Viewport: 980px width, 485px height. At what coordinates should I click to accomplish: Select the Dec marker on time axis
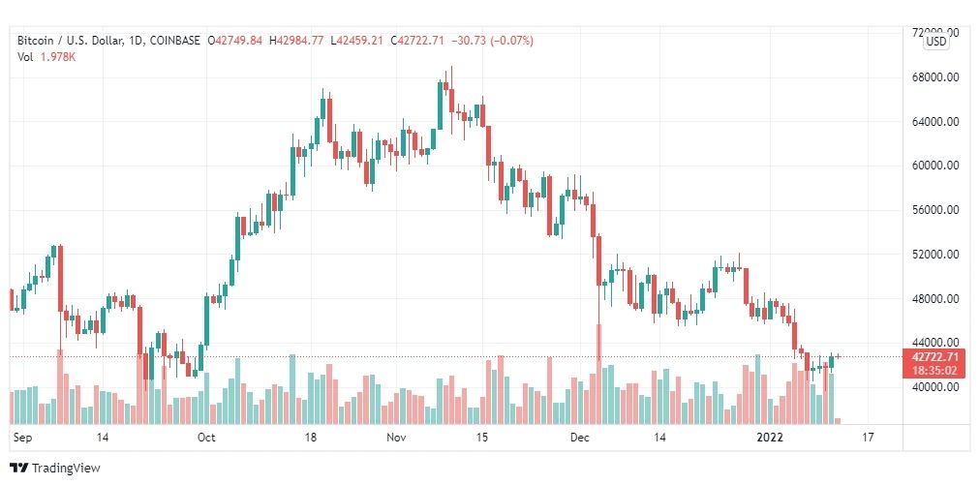tap(581, 437)
